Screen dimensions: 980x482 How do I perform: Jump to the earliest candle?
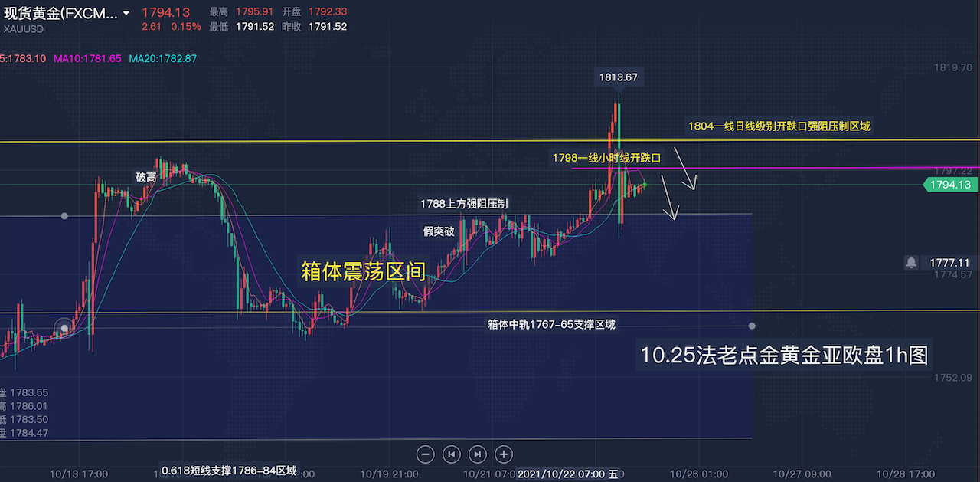pos(452,454)
